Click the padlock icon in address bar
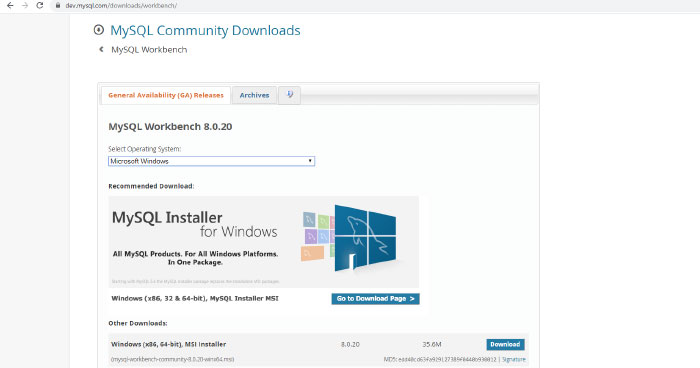Image resolution: width=700 pixels, height=368 pixels. (x=58, y=6)
